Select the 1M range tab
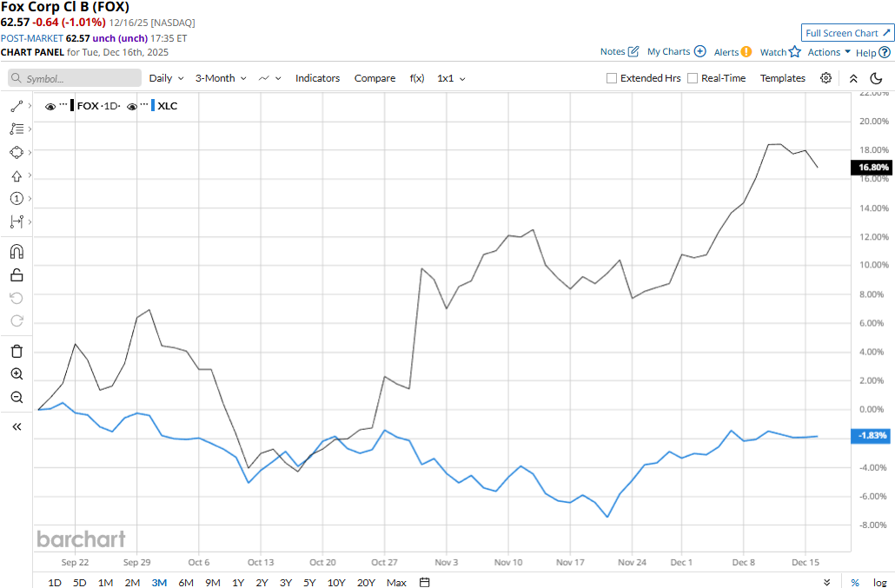The height and width of the screenshot is (588, 895). 105,582
